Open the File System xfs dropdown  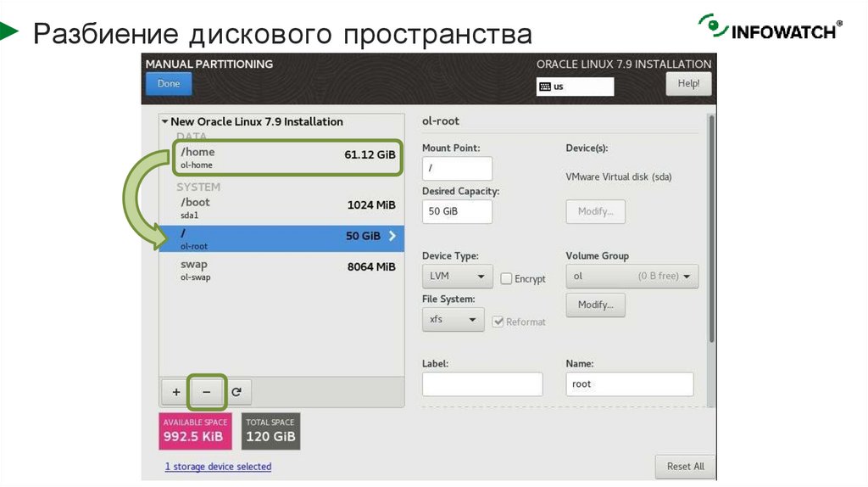(x=453, y=320)
